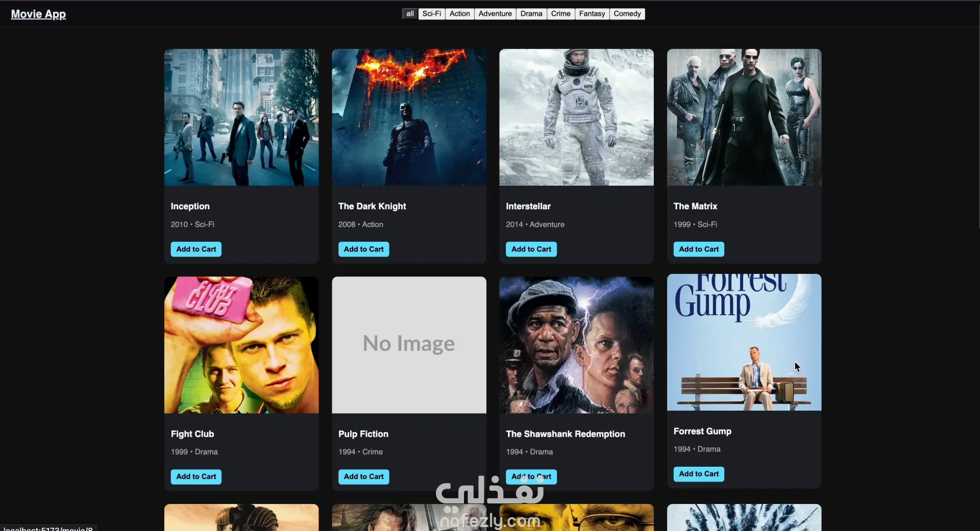Click the Interstellar astronaut poster

(x=576, y=117)
